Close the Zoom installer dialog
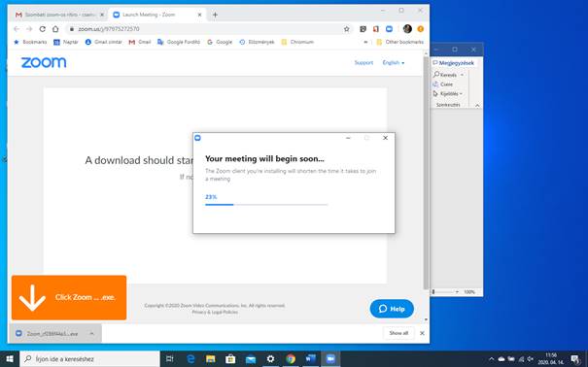 click(385, 138)
